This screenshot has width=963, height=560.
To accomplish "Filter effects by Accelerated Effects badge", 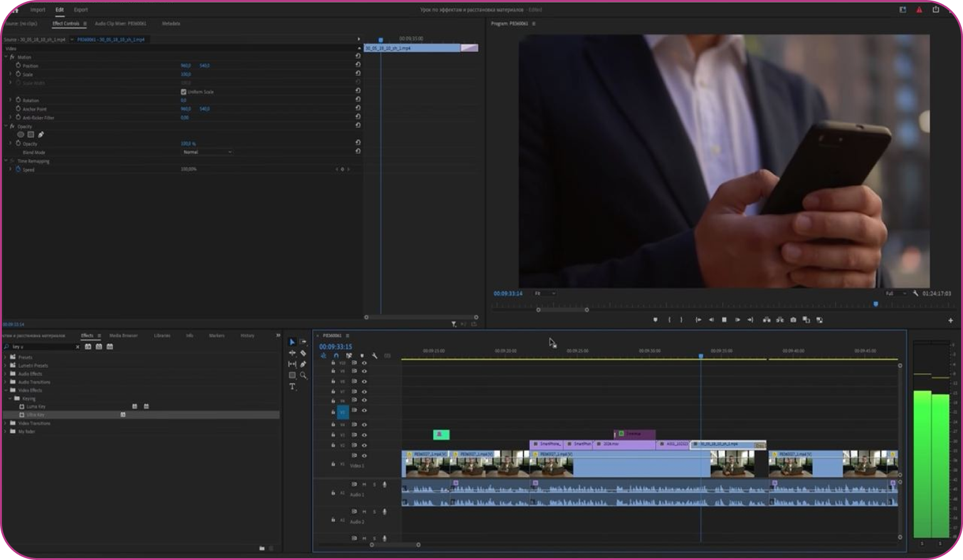I will (88, 346).
